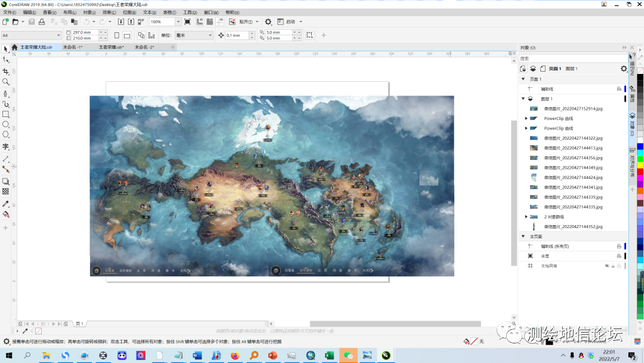The height and width of the screenshot is (363, 644).
Task: Switch to 未命名 -1 document tab
Action: point(73,47)
